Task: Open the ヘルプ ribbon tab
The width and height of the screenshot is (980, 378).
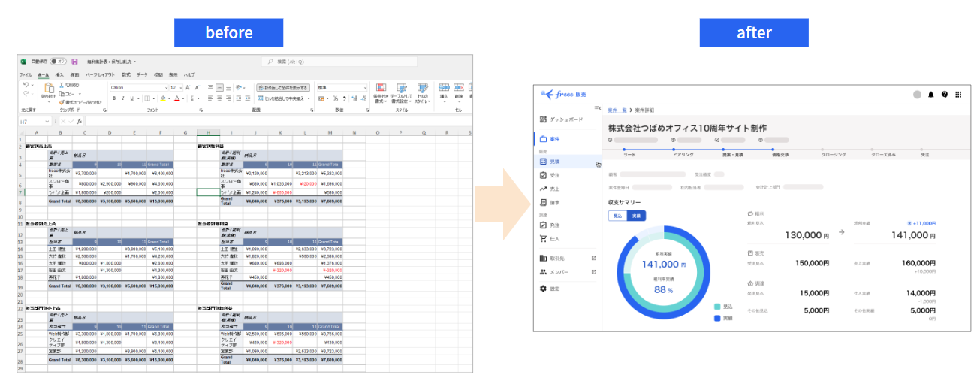Action: click(189, 75)
